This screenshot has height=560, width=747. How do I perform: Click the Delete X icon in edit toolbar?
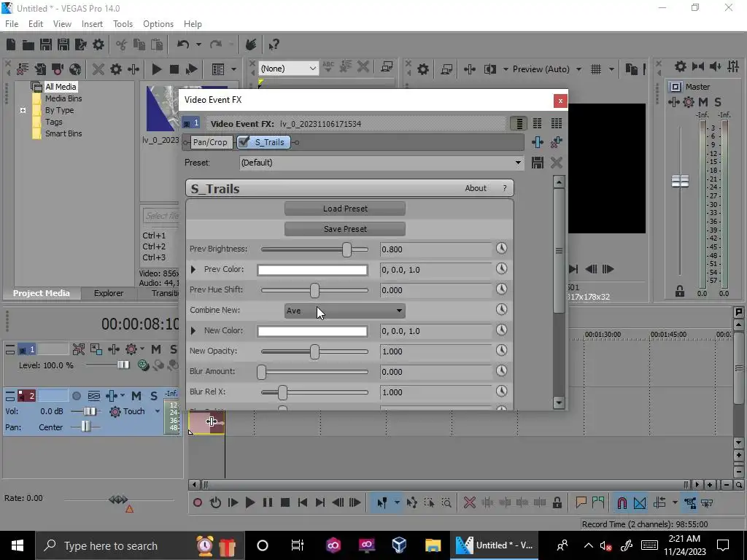469,502
